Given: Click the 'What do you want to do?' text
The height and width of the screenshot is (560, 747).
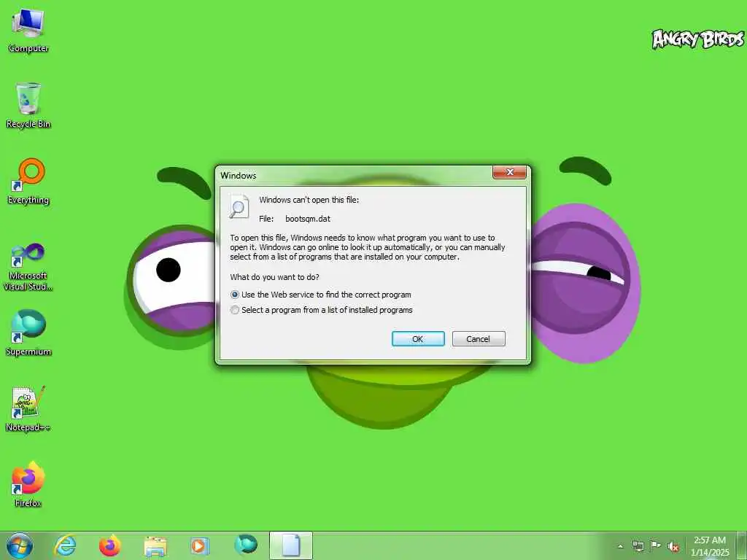Looking at the screenshot, I should [x=274, y=277].
